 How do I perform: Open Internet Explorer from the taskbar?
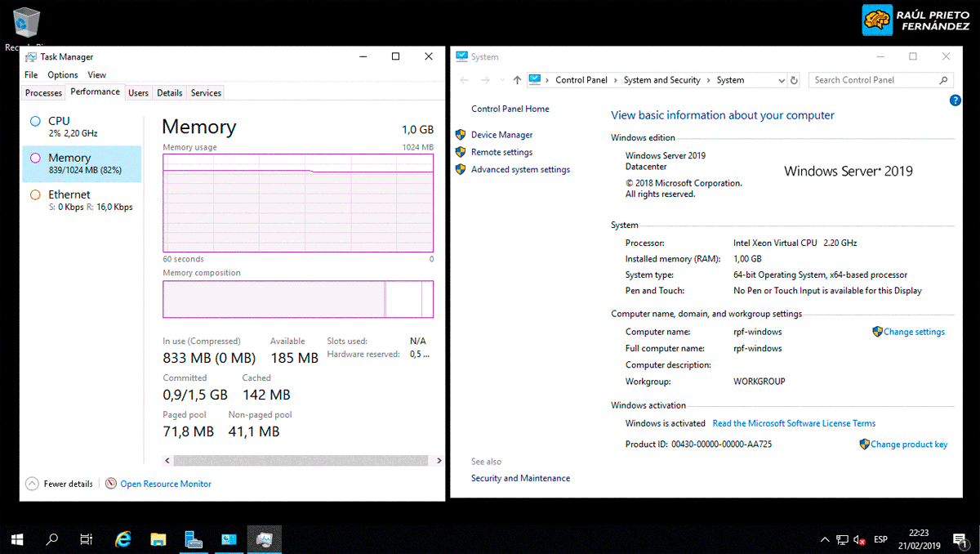122,539
